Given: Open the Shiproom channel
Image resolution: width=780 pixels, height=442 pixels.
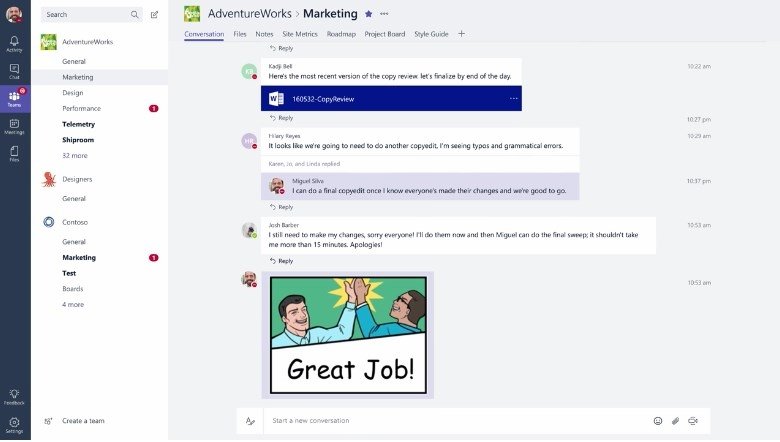Looking at the screenshot, I should (78, 140).
